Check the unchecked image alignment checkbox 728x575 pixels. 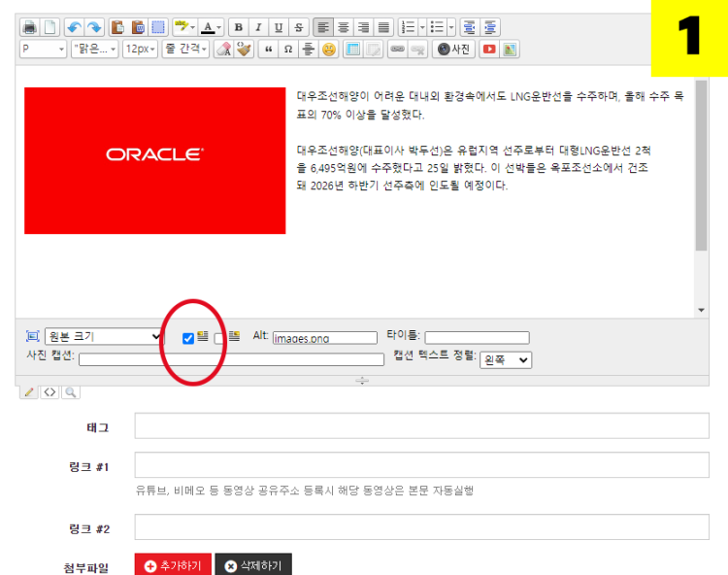[x=219, y=338]
